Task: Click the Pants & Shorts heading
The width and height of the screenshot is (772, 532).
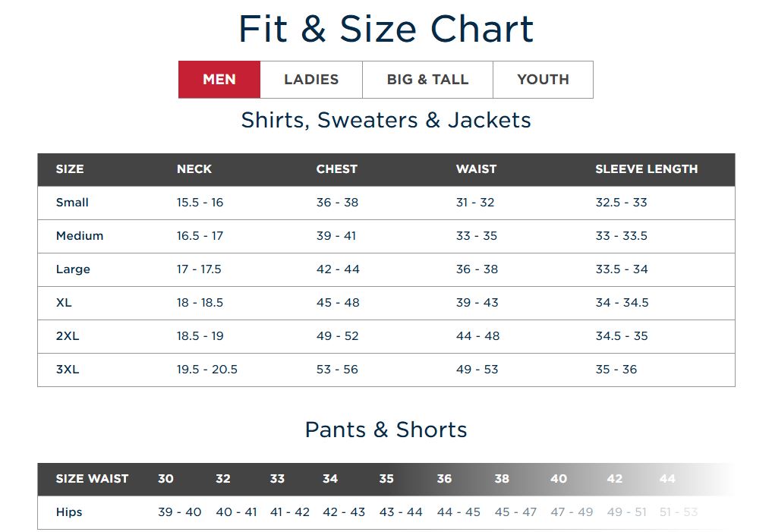Action: click(x=386, y=430)
